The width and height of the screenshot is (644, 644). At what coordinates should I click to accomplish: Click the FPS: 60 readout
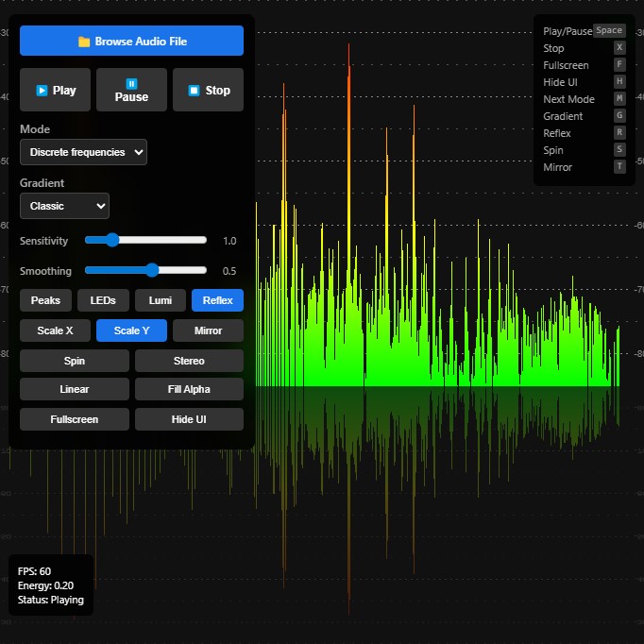point(34,571)
